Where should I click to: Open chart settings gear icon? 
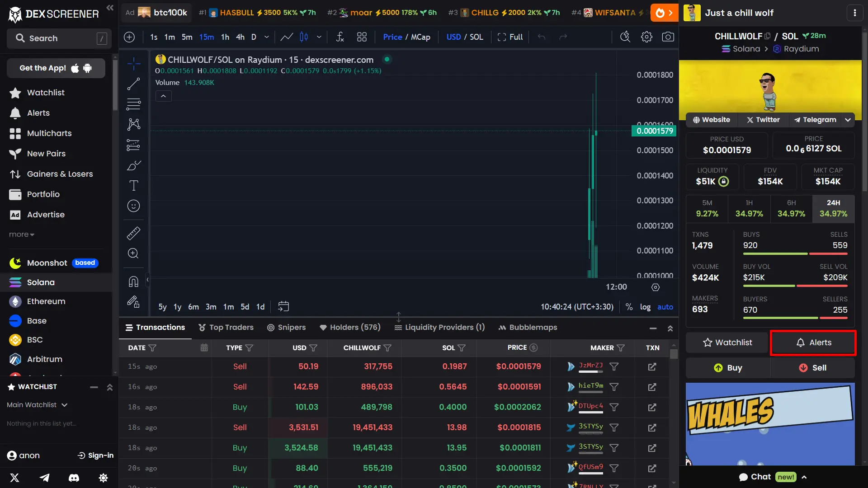(646, 37)
